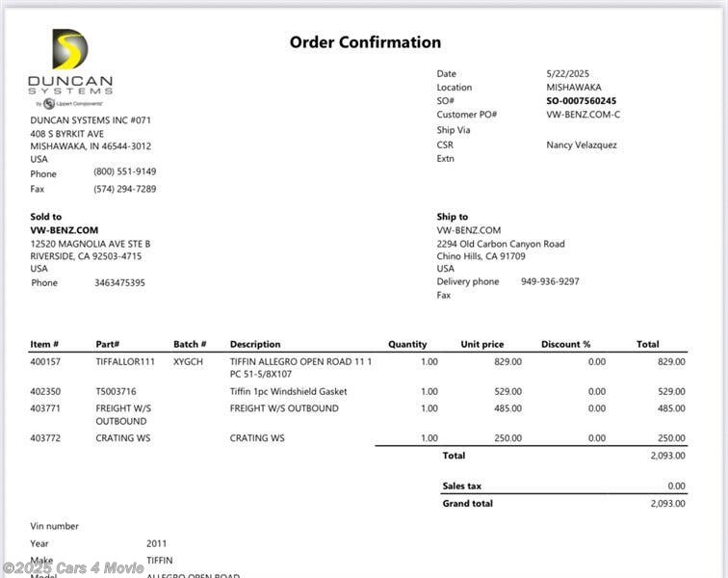The height and width of the screenshot is (578, 728).
Task: Click the Lippert Components logo under Duncan Systems
Action: click(69, 103)
